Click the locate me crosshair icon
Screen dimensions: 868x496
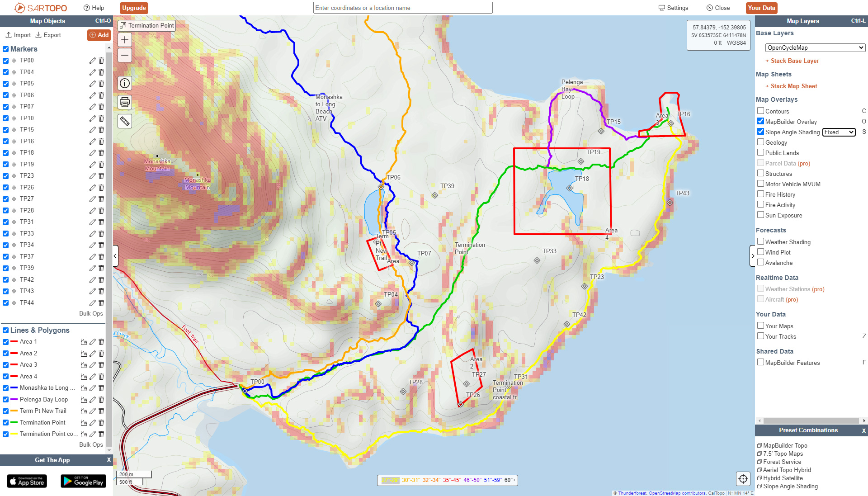[x=743, y=478]
